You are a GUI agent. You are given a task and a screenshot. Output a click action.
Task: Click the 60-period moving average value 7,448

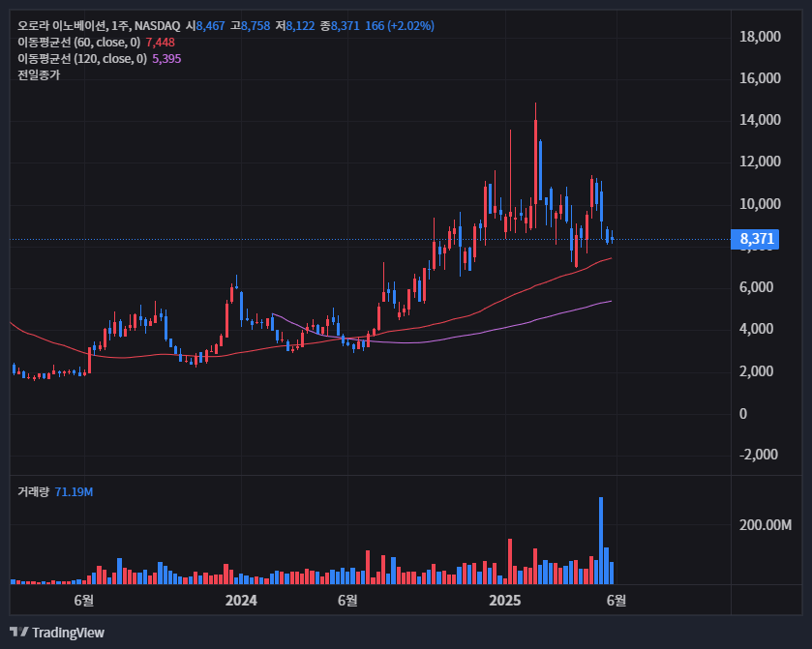(x=160, y=43)
